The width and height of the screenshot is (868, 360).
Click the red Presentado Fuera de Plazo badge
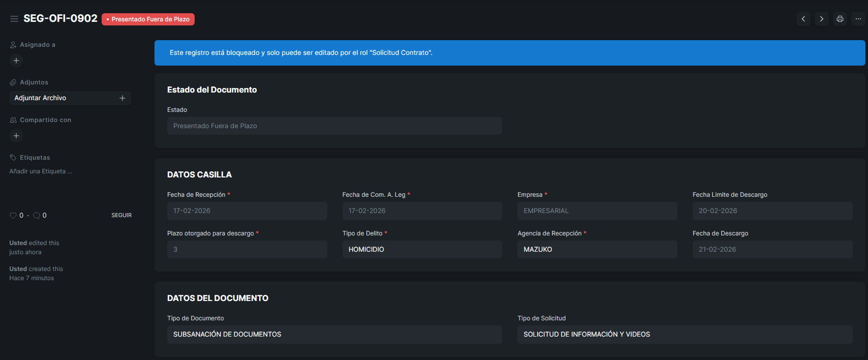(148, 19)
